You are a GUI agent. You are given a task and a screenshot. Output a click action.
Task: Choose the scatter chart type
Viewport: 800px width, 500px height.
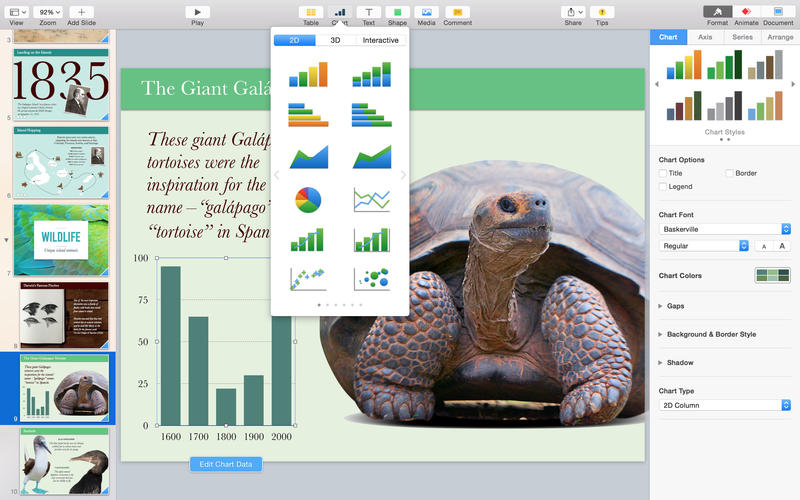click(308, 280)
